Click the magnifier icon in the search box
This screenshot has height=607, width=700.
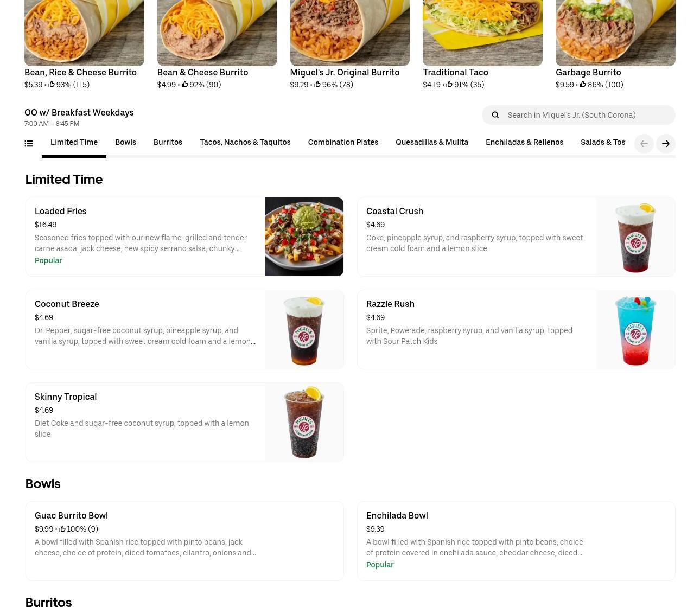coord(495,115)
